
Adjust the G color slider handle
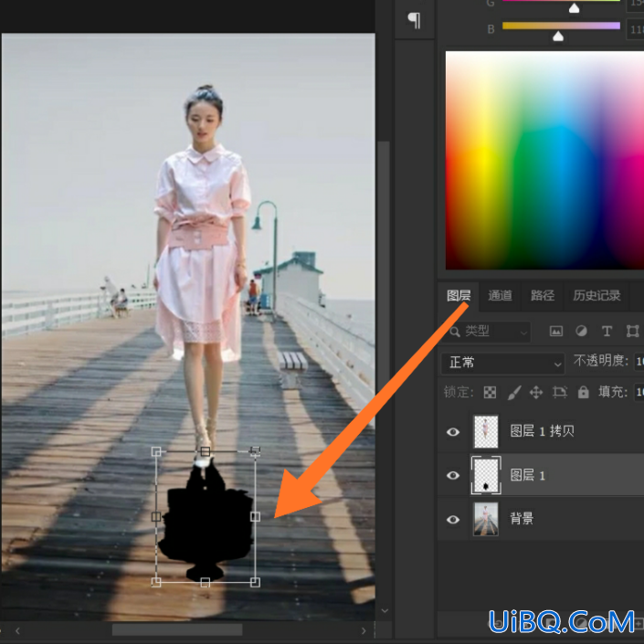[x=575, y=8]
